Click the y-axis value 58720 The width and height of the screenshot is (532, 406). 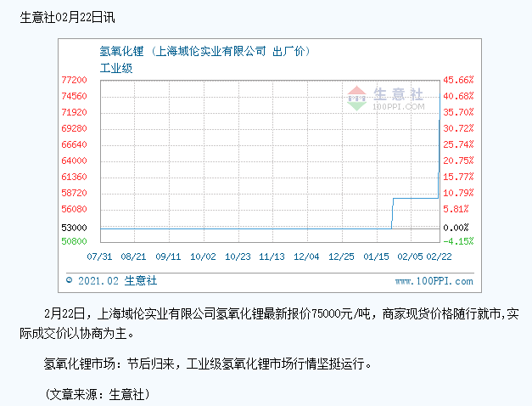[74, 193]
